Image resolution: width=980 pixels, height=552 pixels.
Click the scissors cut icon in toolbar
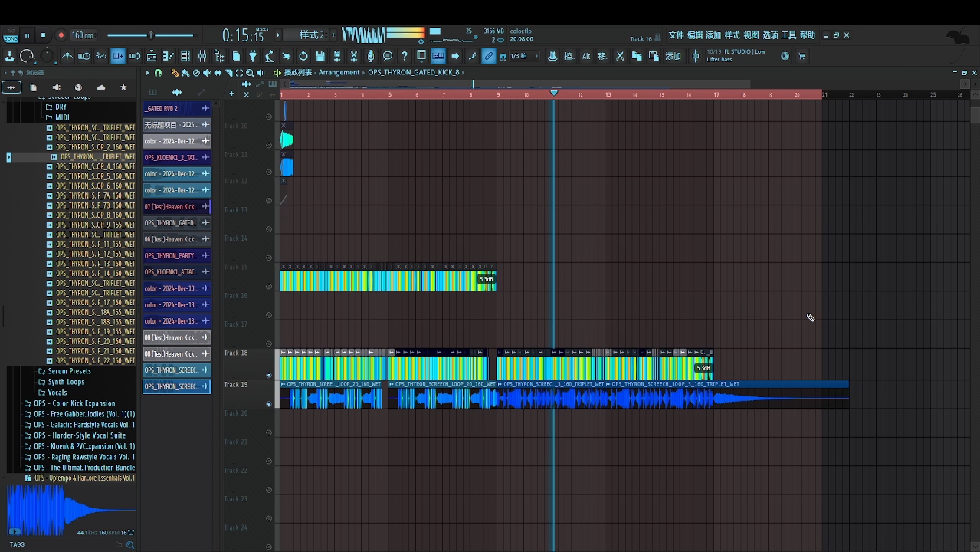click(x=620, y=56)
